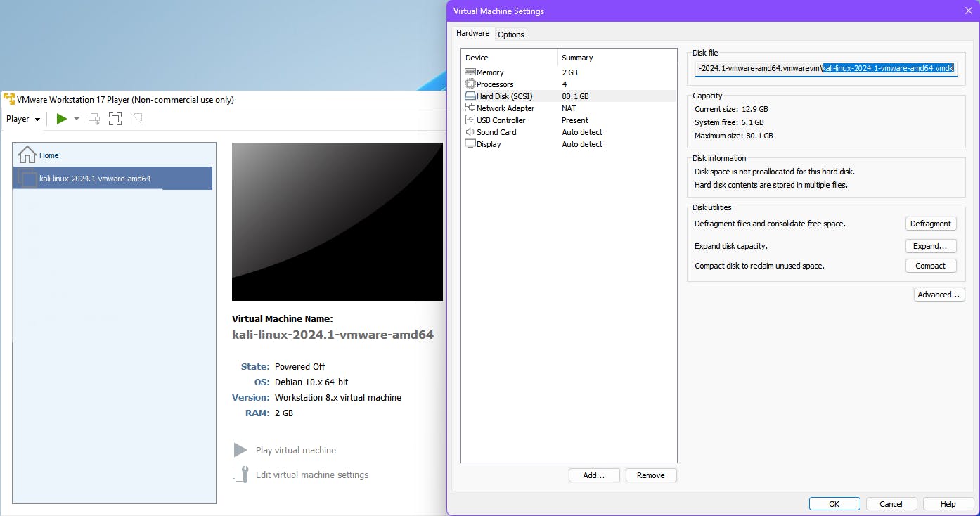This screenshot has width=980, height=516.
Task: Click 'Hard disk contents are stored in multiple files' text
Action: 771,185
